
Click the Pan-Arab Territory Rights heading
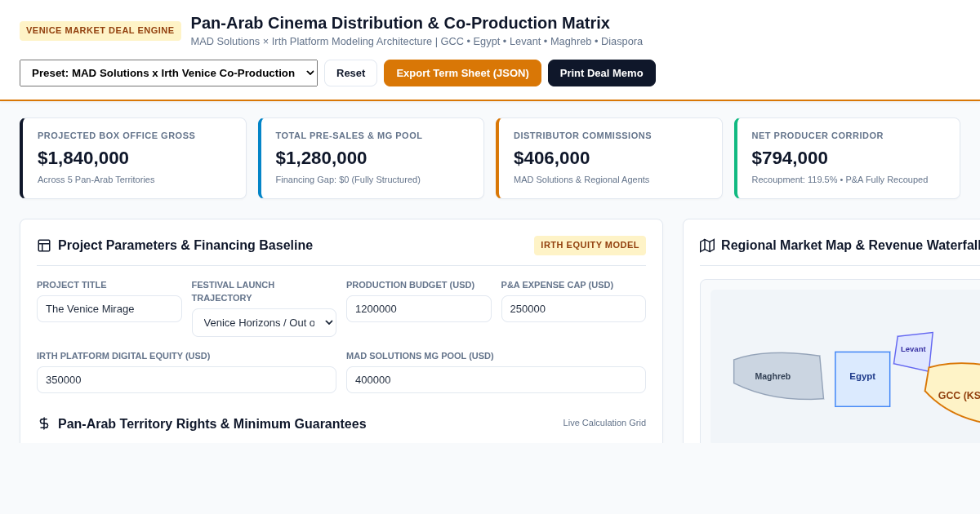point(212,424)
